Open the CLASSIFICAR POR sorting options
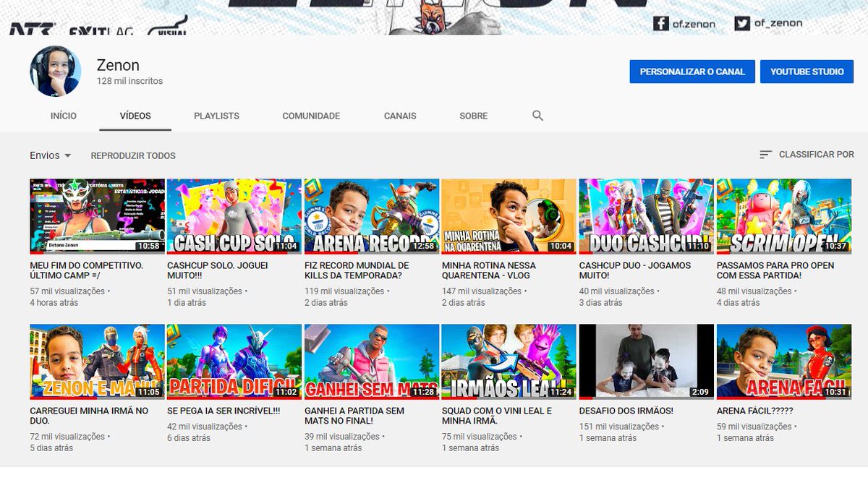This screenshot has height=488, width=868. click(x=816, y=154)
